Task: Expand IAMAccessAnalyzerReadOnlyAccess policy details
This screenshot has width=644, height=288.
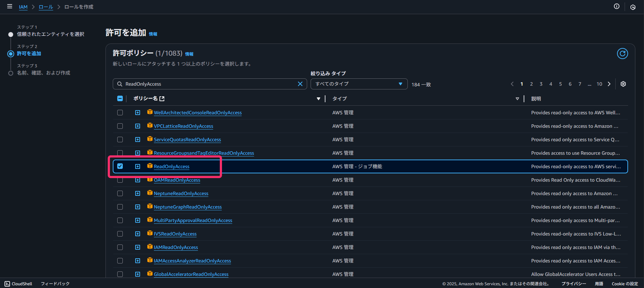Action: pos(138,261)
